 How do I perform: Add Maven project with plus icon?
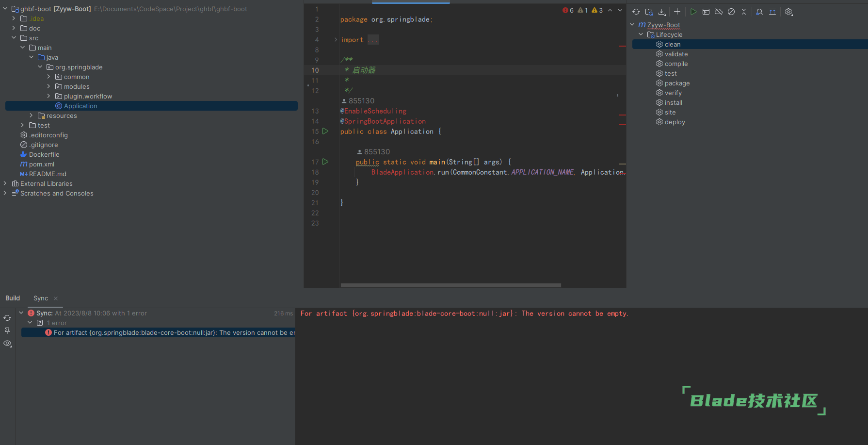677,12
